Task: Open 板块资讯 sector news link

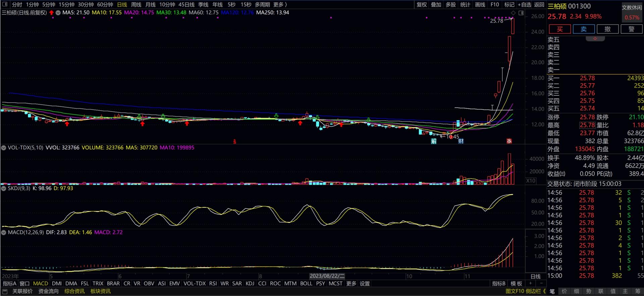Action: tap(101, 291)
